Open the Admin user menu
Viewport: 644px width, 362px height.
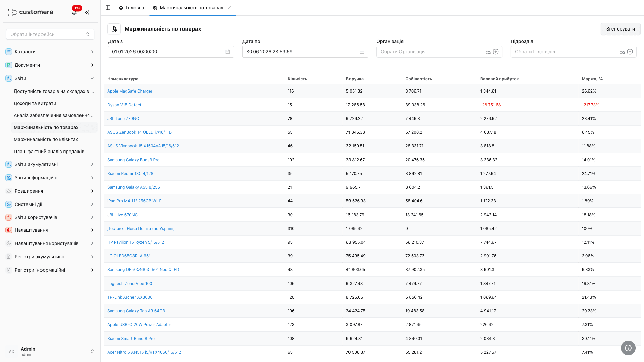(50, 351)
